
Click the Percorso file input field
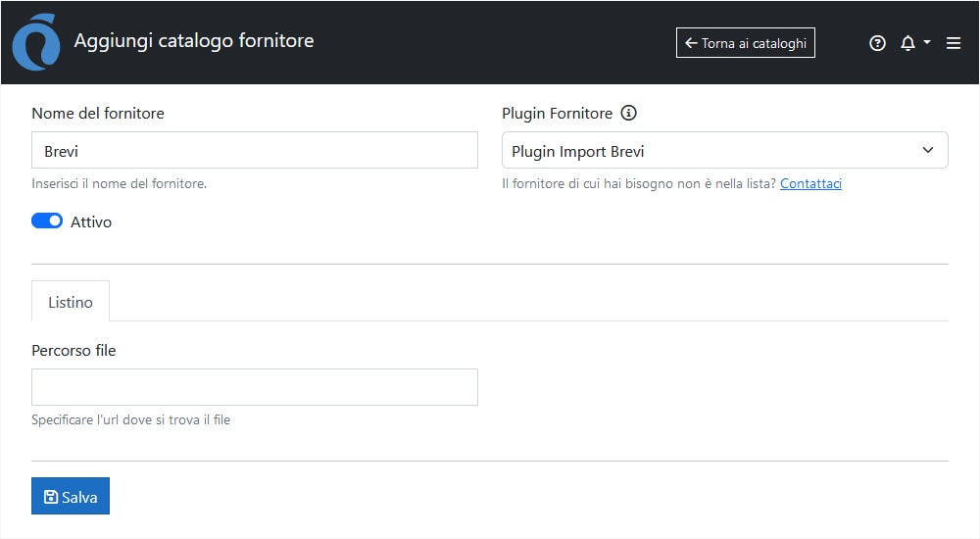click(x=255, y=387)
